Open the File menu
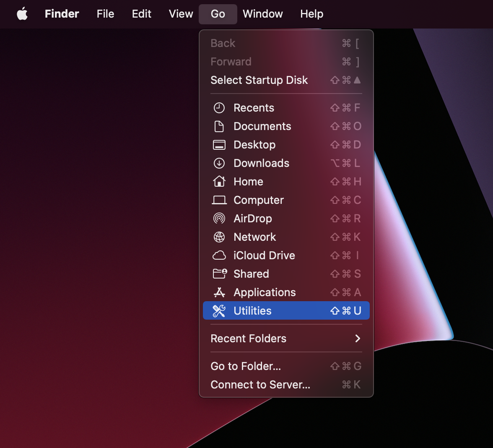Screen dimensions: 493x448 pyautogui.click(x=105, y=14)
